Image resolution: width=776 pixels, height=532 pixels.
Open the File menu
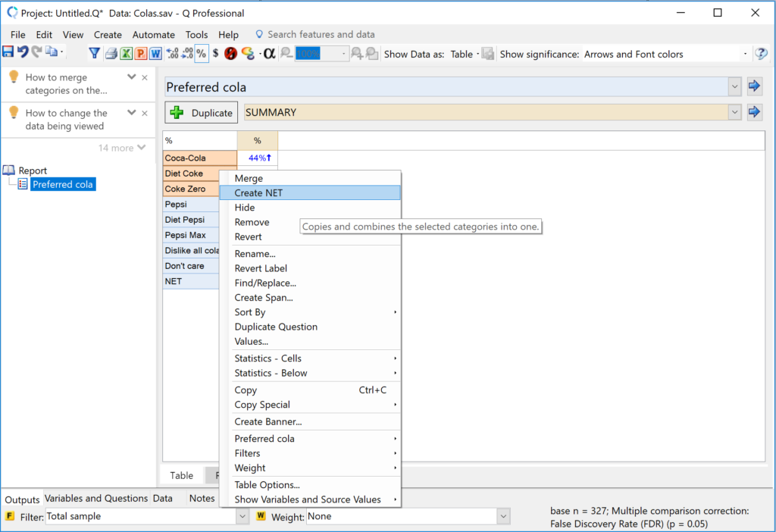[18, 35]
